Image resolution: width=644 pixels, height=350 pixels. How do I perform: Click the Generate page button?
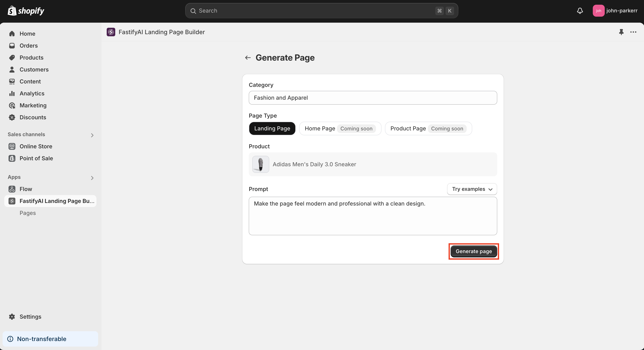474,251
